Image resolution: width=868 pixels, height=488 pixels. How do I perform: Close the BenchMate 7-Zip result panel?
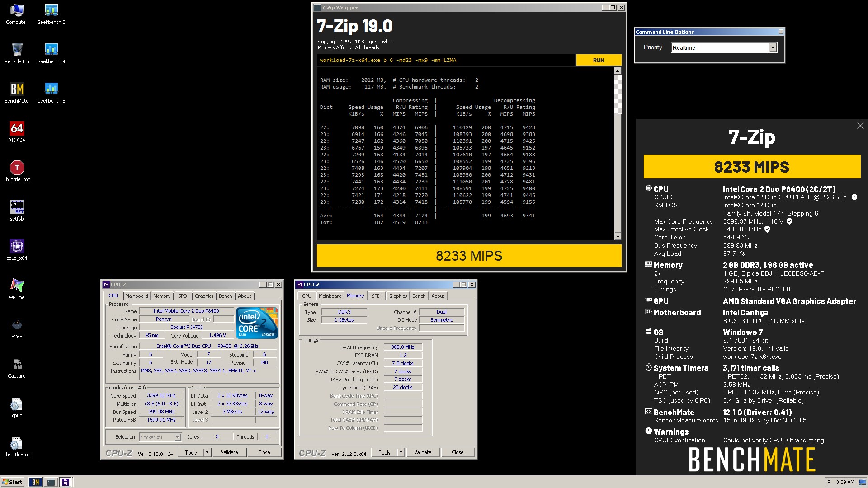click(x=860, y=126)
